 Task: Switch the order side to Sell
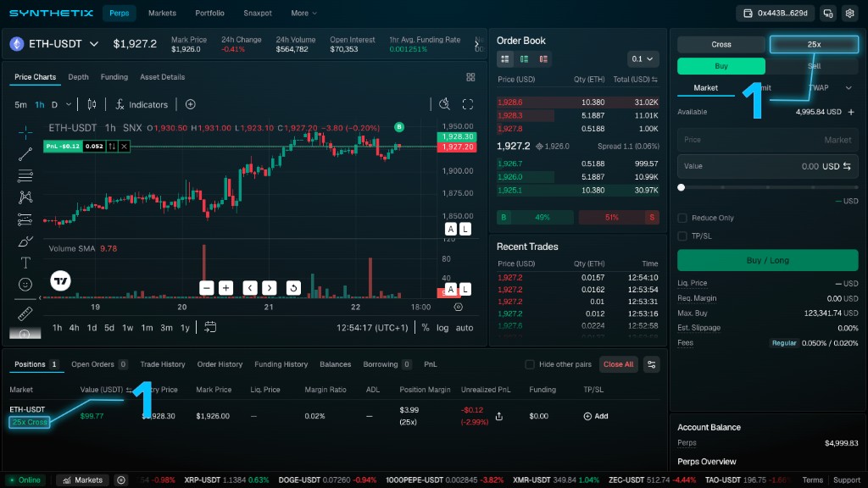(814, 66)
